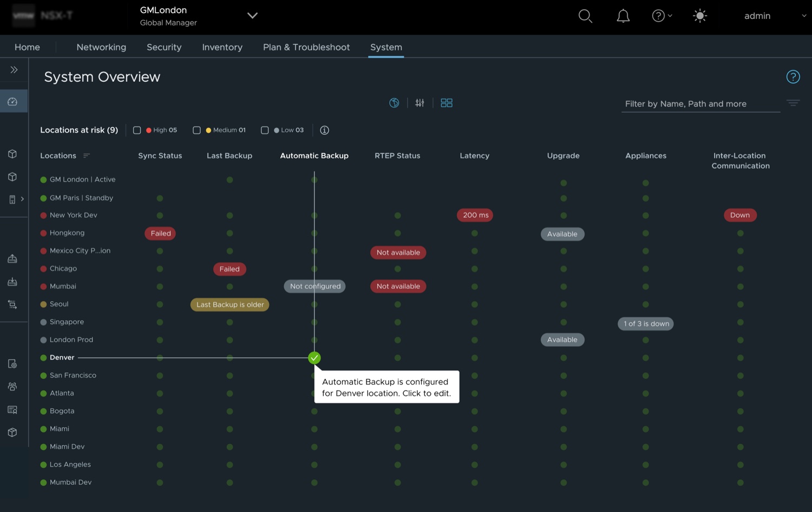Select the San Francisco location
812x512 pixels.
coord(73,375)
